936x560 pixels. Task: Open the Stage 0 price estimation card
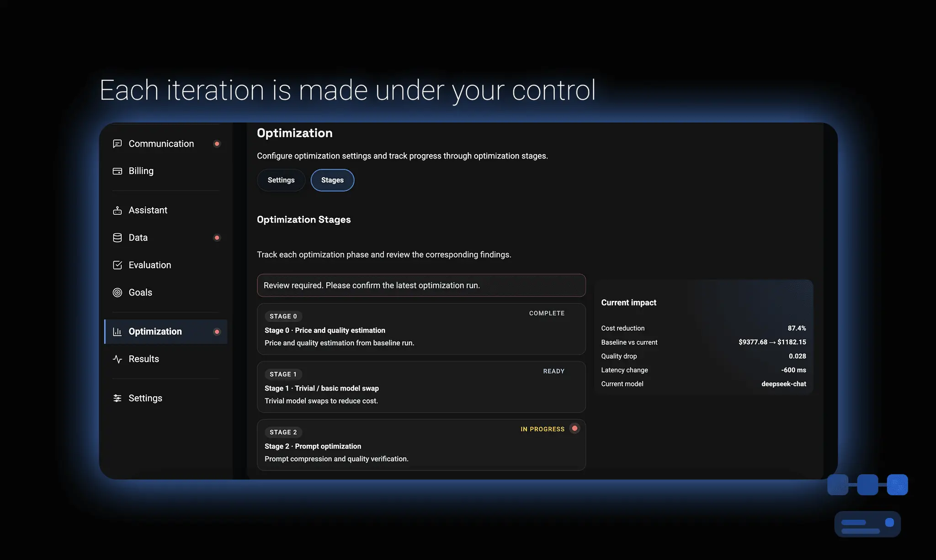(421, 329)
